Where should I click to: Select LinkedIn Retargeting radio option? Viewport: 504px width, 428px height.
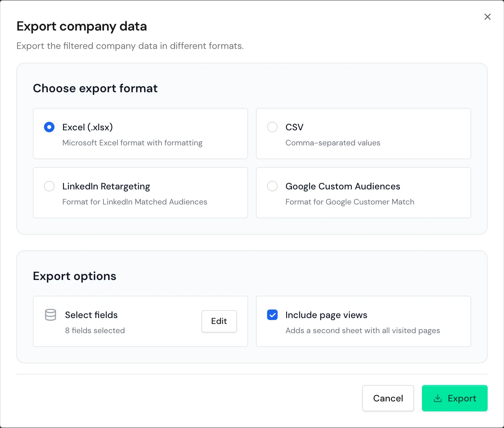[49, 186]
